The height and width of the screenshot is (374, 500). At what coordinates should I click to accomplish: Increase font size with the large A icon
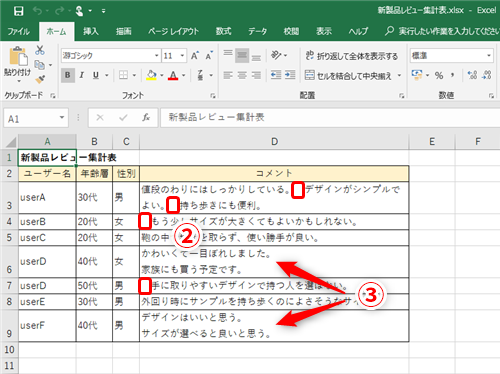pos(195,56)
